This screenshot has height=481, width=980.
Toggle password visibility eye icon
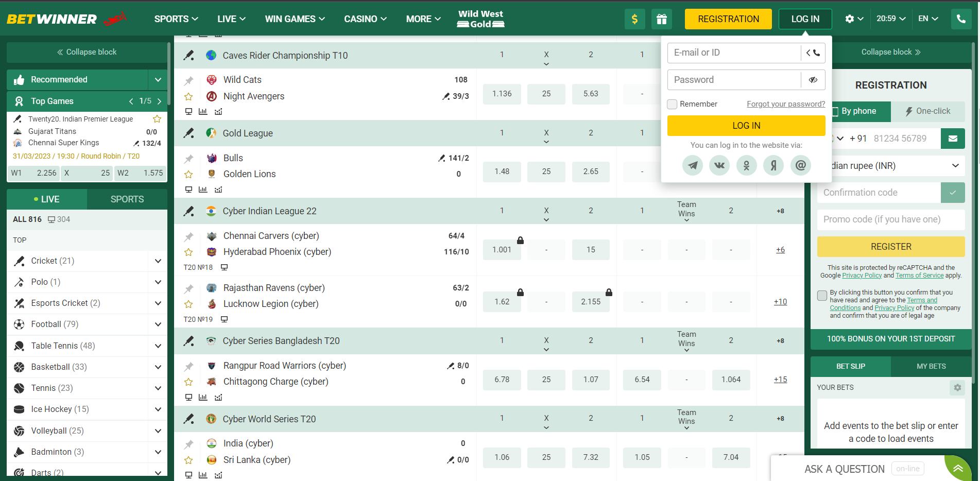(x=813, y=80)
